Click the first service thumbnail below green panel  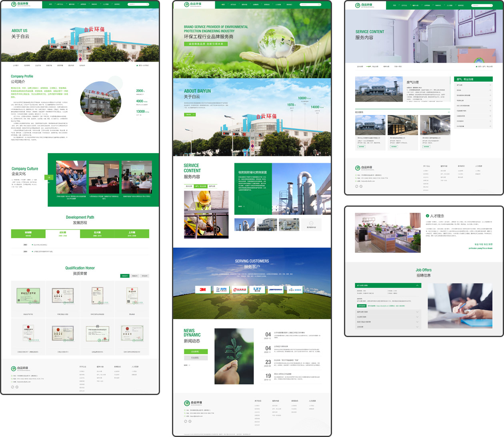(x=244, y=225)
